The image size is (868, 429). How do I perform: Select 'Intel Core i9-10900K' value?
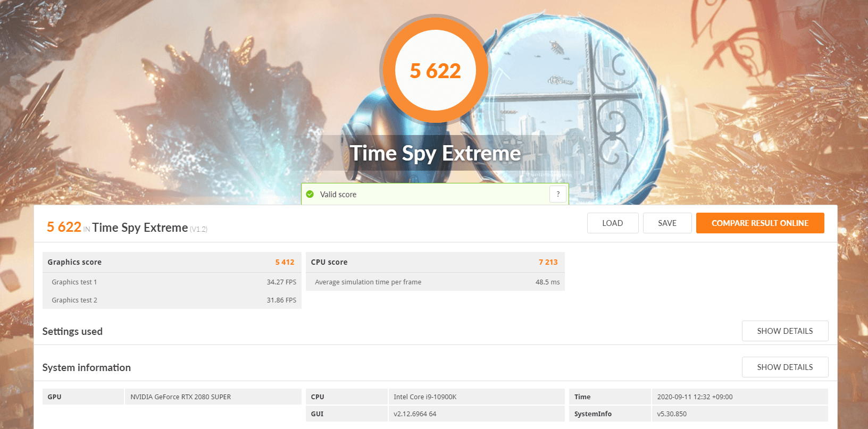[425, 397]
